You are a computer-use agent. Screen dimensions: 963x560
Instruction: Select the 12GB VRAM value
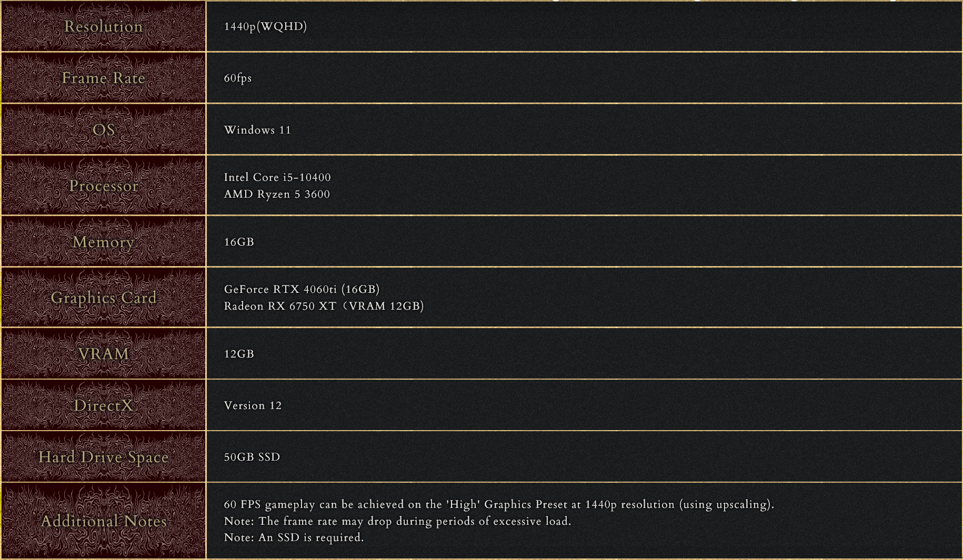coord(239,354)
